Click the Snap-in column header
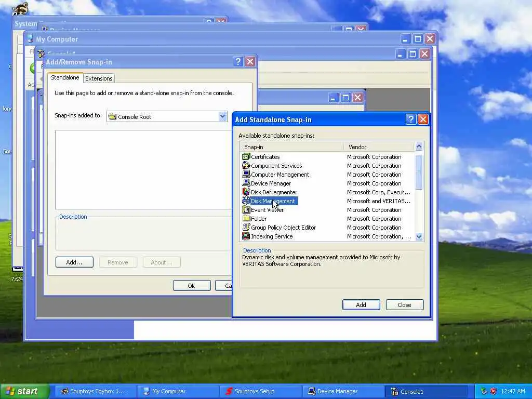532x399 pixels. 292,147
